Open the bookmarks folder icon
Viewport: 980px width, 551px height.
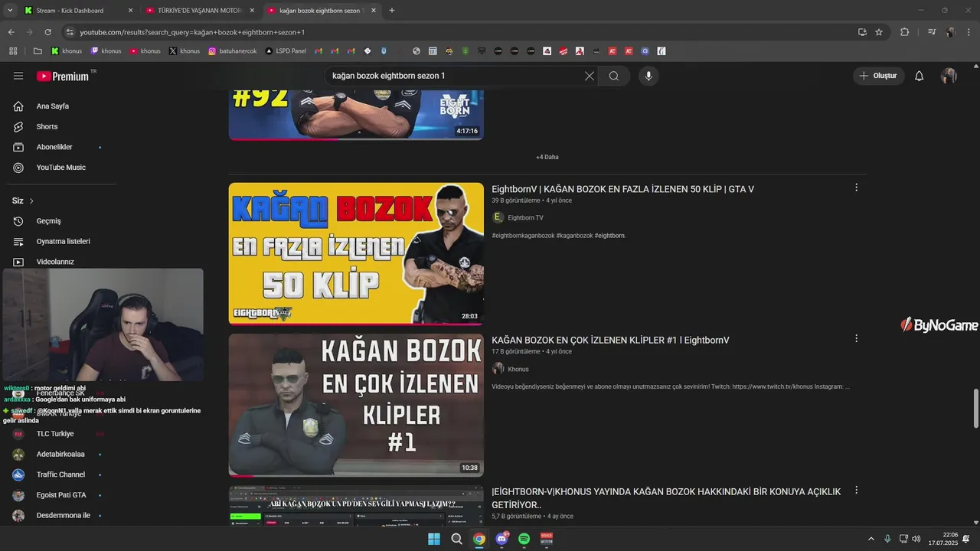[x=38, y=51]
